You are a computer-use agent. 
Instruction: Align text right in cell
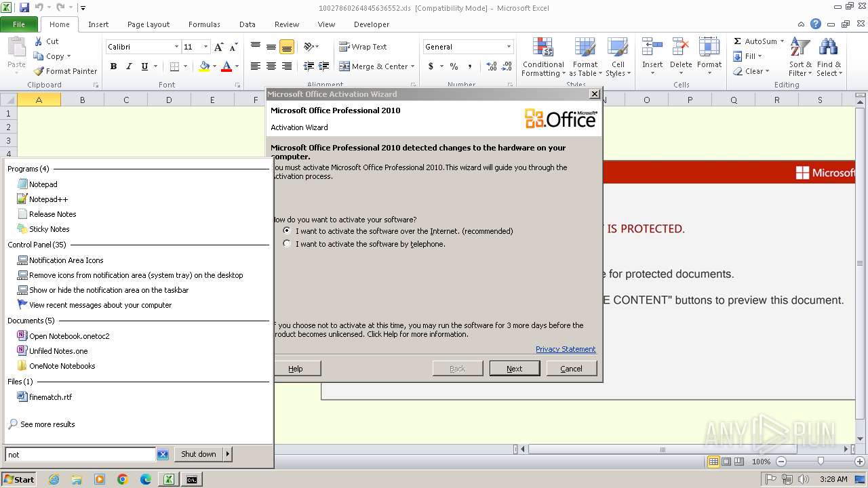coord(287,66)
